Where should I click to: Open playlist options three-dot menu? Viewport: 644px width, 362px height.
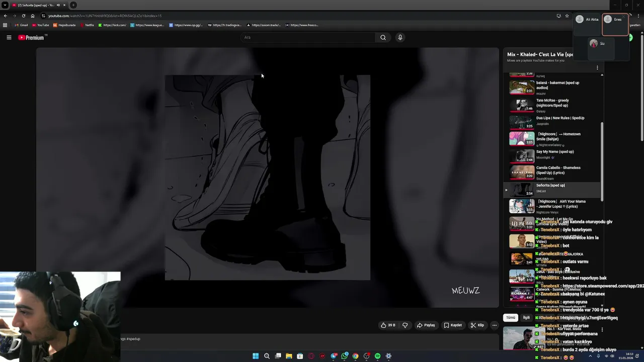(597, 67)
